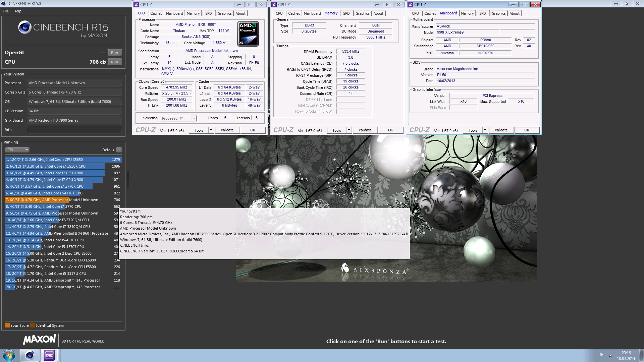644x362 pixels.
Task: Open Memory tab in Mainboard CPU-Z window
Action: (467, 13)
